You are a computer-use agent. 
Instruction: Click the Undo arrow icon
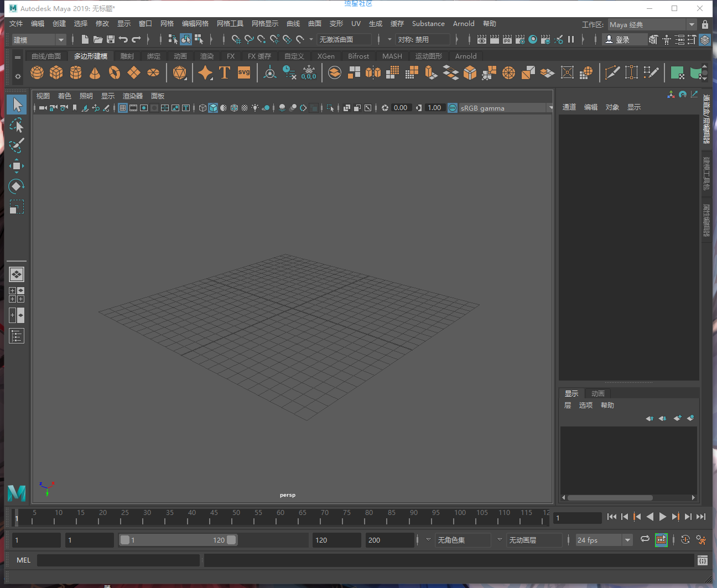coord(123,39)
